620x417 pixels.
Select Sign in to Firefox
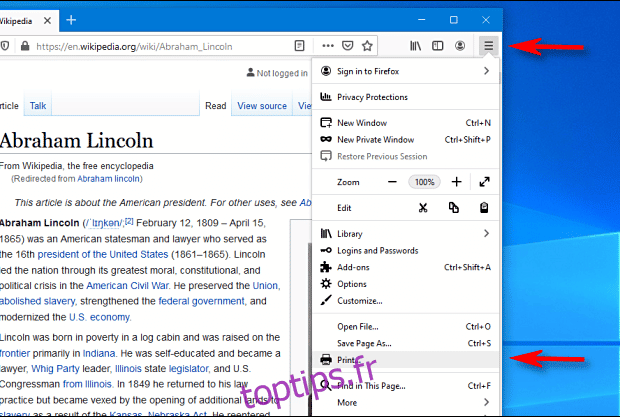pyautogui.click(x=405, y=71)
